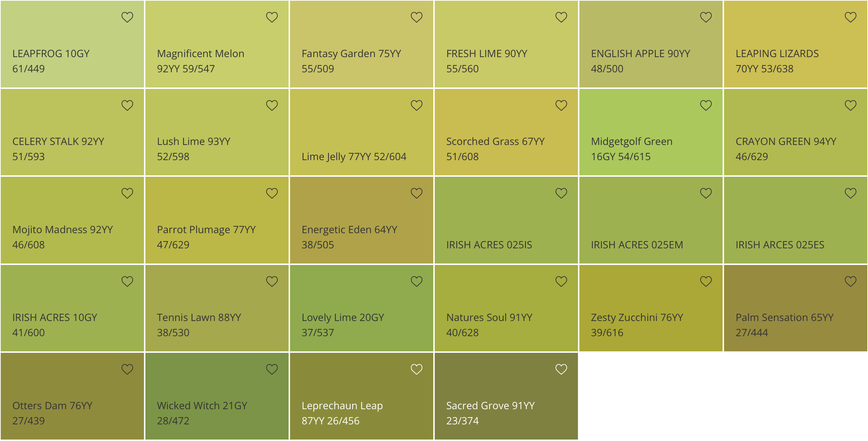The image size is (868, 441).
Task: Click the 'Magnificent Melon' name text
Action: 201,54
